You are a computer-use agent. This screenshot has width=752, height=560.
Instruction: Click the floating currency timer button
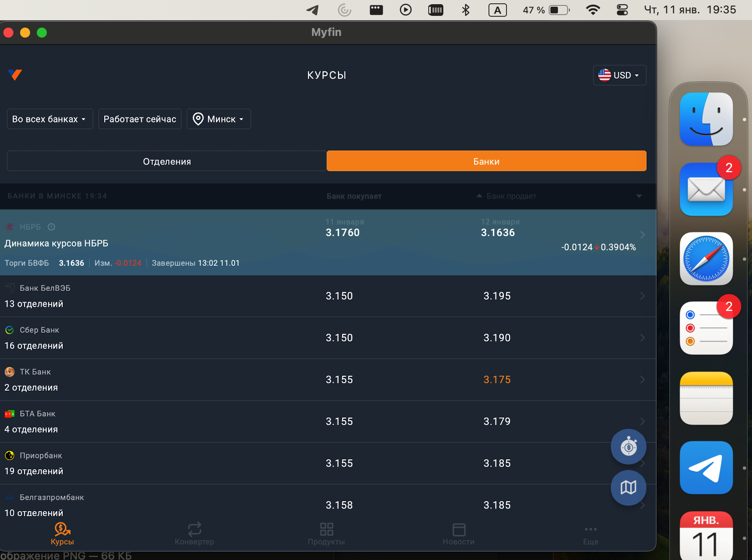click(628, 447)
